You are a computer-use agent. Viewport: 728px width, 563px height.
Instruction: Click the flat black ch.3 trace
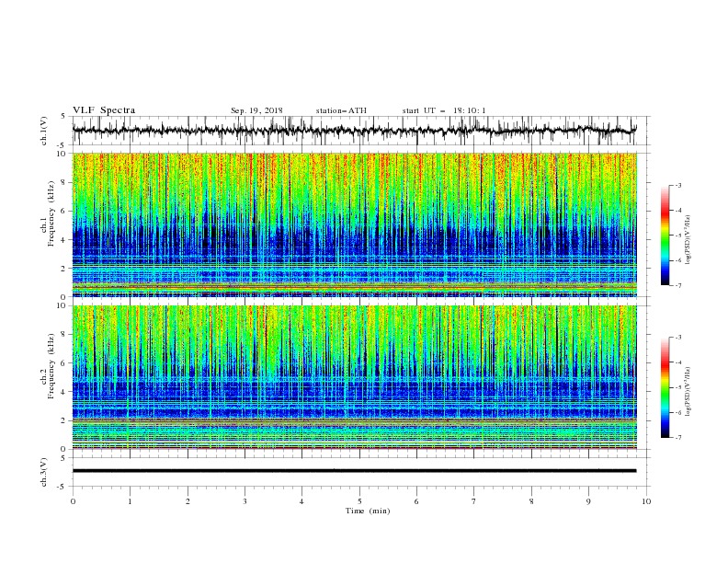tap(354, 471)
